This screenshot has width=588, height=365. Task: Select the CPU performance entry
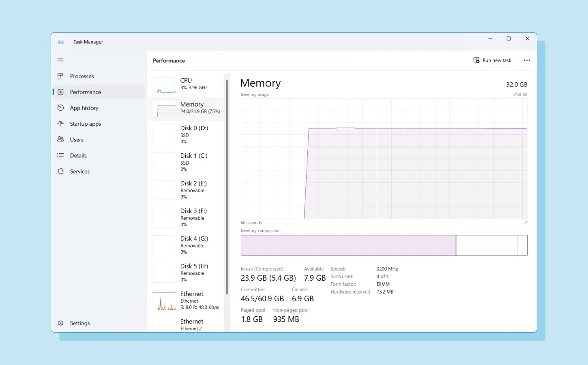pos(187,84)
